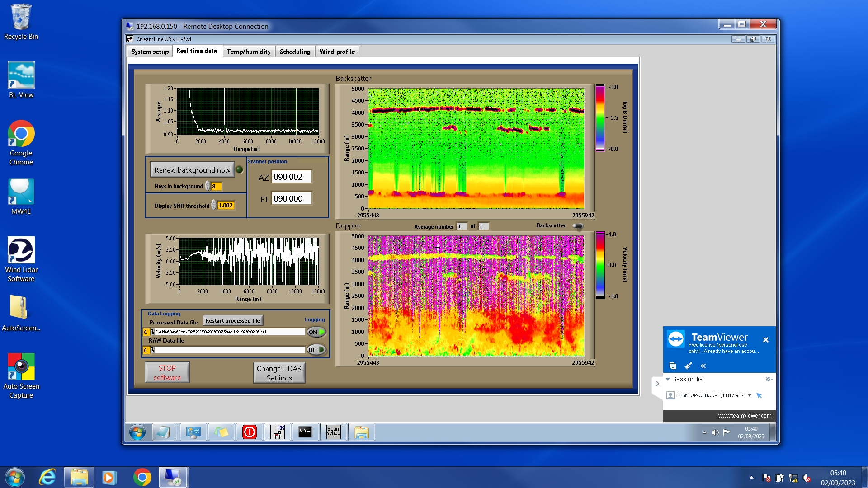Click the red power icon in remote taskbar
This screenshot has height=488, width=868.
click(x=250, y=432)
